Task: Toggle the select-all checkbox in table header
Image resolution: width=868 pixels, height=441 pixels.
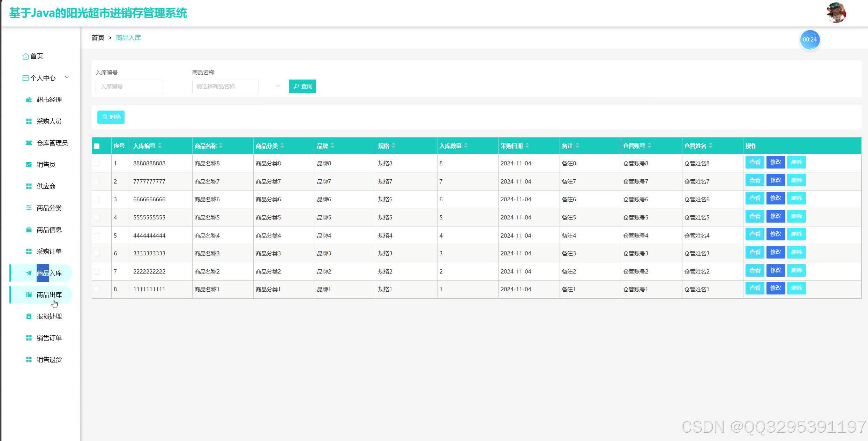Action: (x=97, y=146)
